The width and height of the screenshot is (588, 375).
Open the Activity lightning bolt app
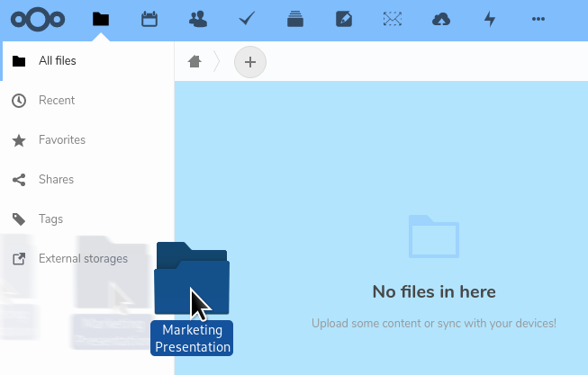(490, 19)
